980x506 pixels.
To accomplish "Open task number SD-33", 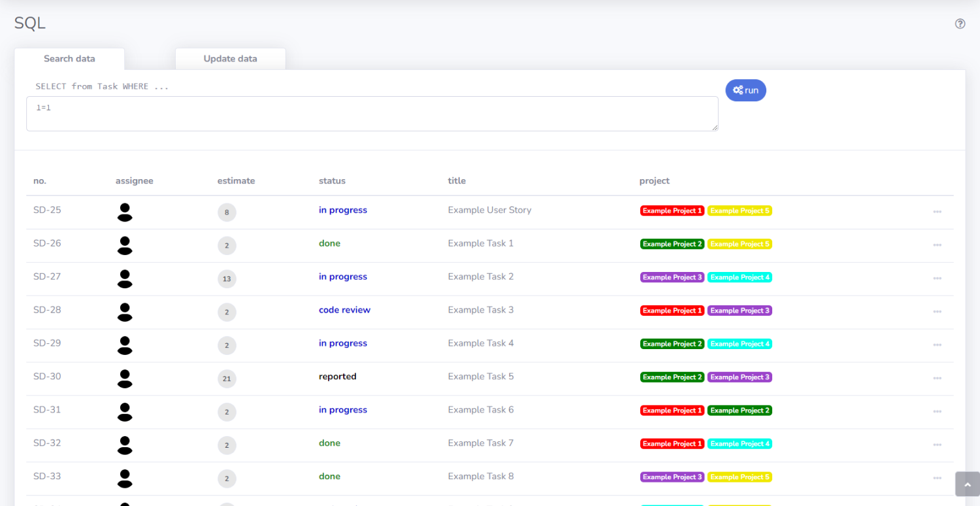I will (47, 477).
